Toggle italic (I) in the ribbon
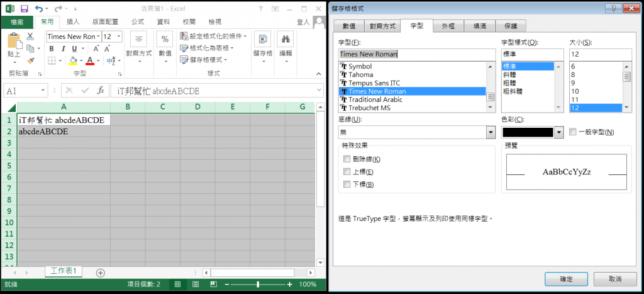The width and height of the screenshot is (644, 294). click(63, 49)
